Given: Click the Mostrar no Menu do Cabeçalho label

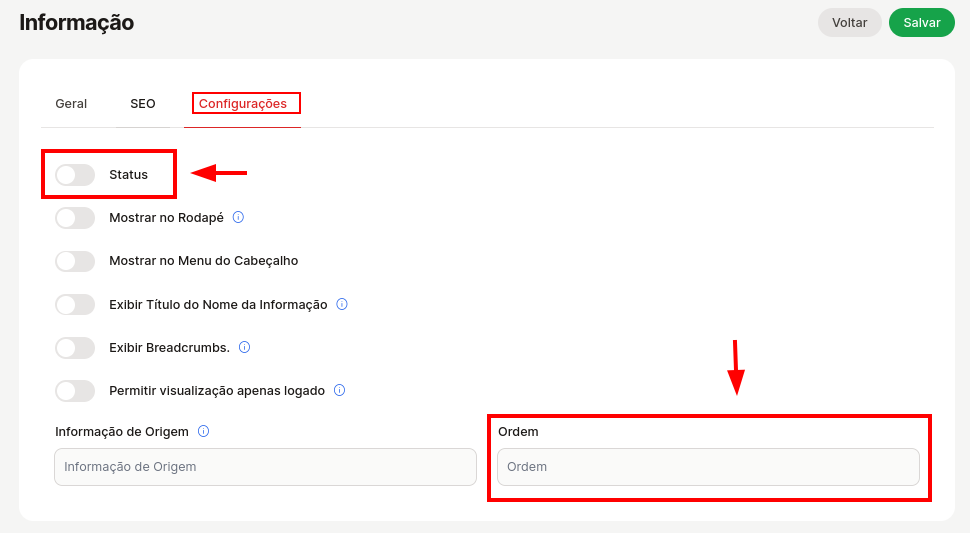Looking at the screenshot, I should (x=204, y=261).
